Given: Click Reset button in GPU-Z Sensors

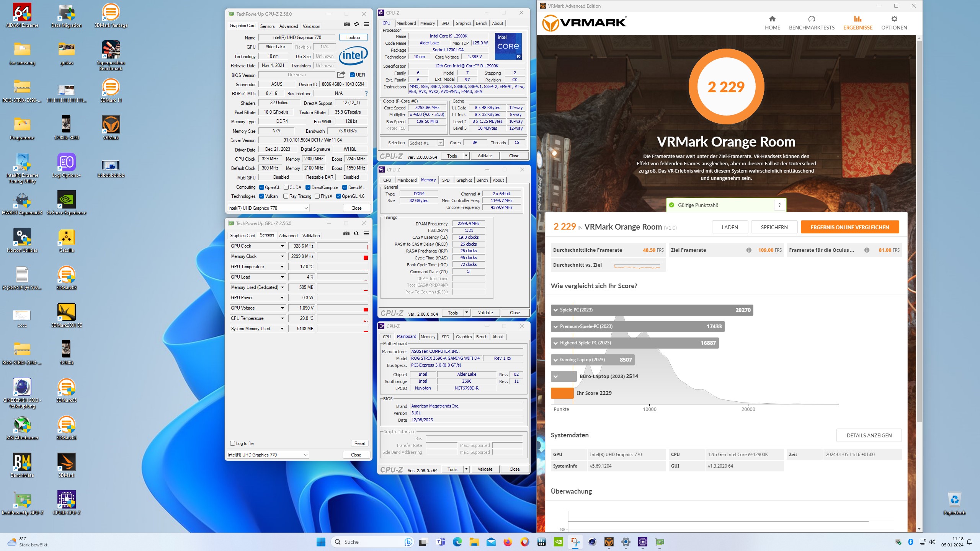Looking at the screenshot, I should (x=359, y=443).
